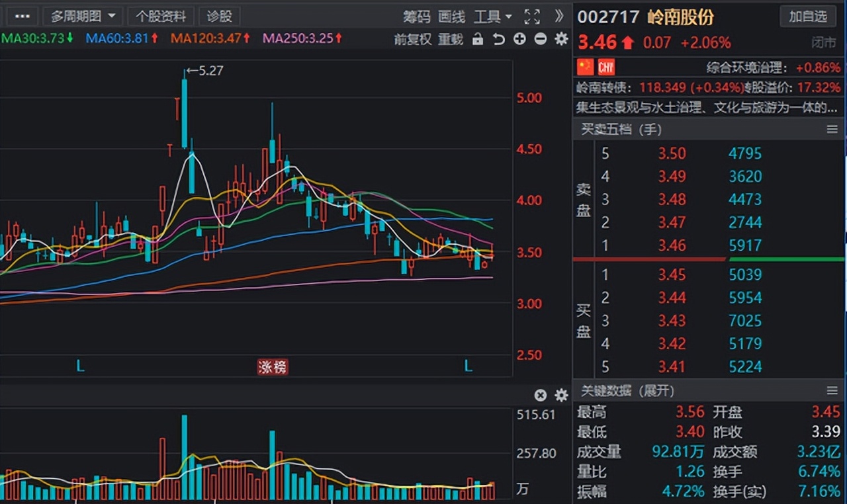
Task: Click the lock icon next to 重载
Action: point(478,39)
